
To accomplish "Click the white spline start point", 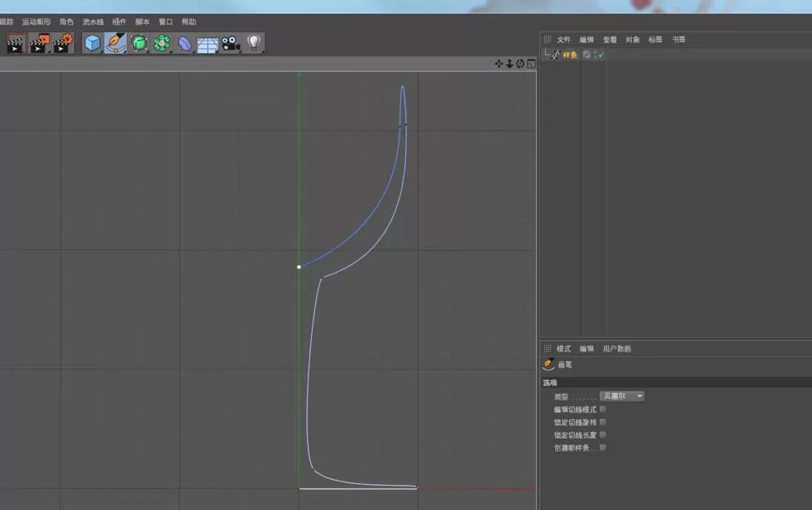I will pos(299,267).
